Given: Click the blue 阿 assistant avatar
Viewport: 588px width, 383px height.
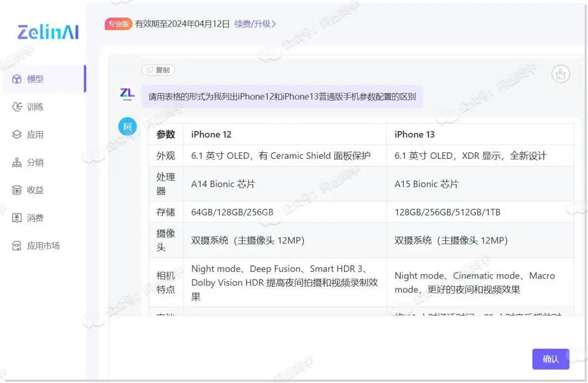Looking at the screenshot, I should click(127, 127).
